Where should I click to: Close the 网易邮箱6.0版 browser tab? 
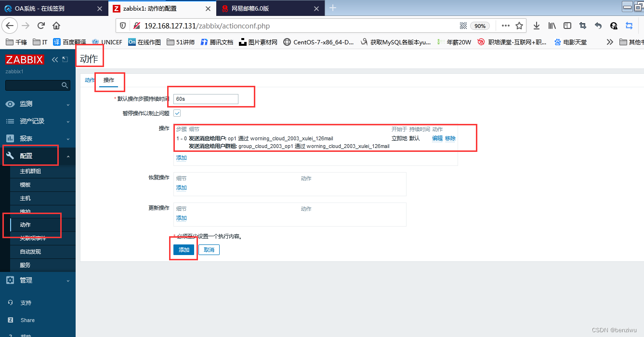316,9
